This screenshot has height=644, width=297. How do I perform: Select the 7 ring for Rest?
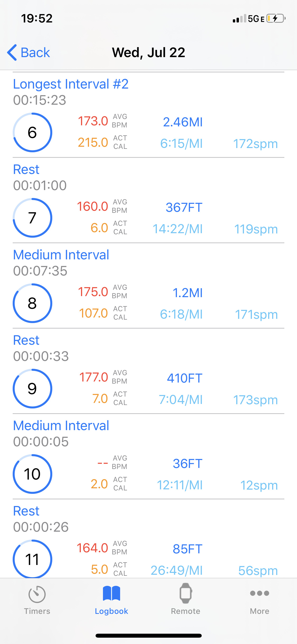pos(32,218)
